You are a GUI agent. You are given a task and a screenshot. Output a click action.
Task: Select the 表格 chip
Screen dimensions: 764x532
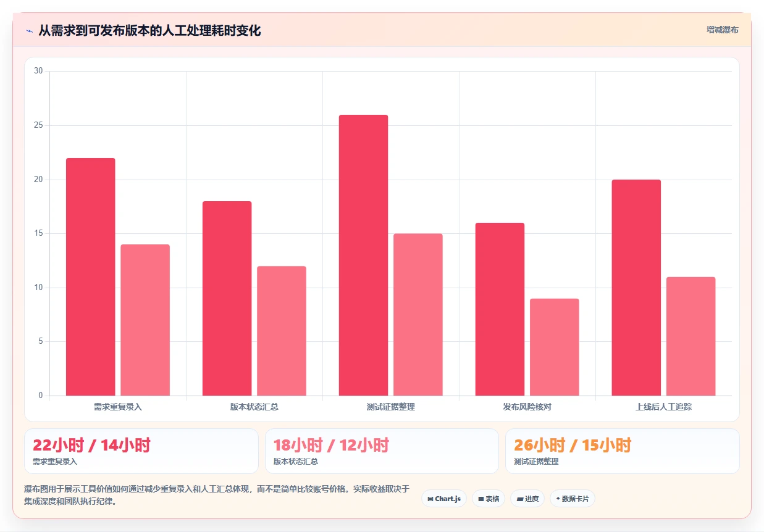(x=489, y=499)
